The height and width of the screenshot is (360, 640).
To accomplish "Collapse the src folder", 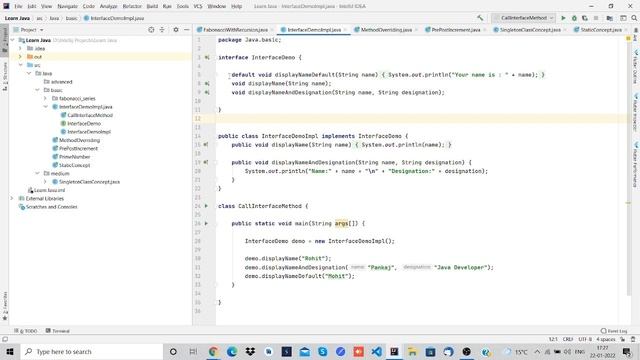I will [x=20, y=65].
